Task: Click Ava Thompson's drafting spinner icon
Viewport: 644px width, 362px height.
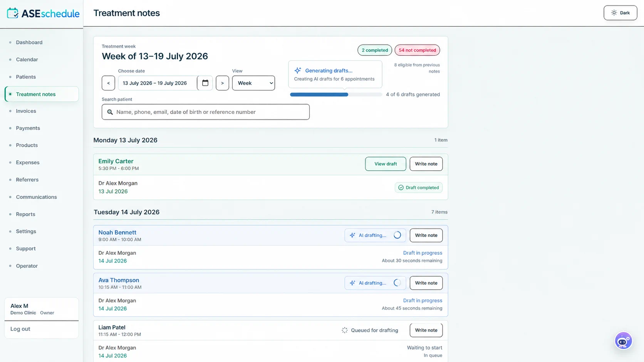Action: (397, 283)
